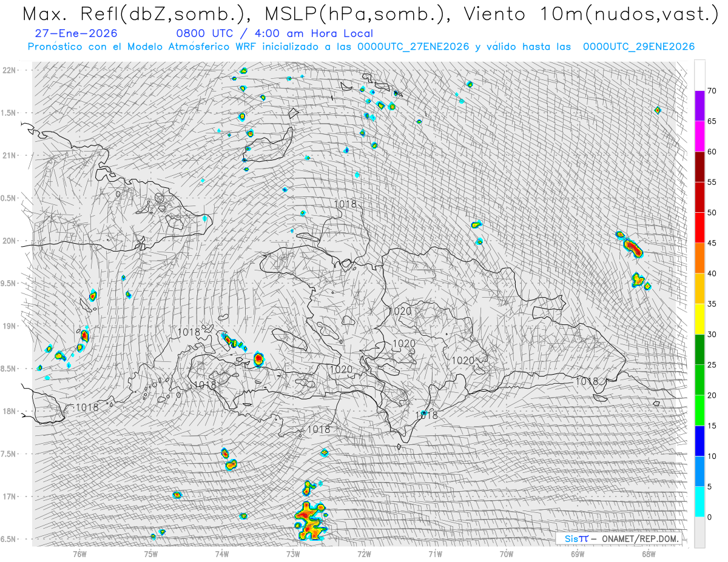Click the "17N" latitude axis label
Viewport: 728px width, 562px height.
(10, 497)
